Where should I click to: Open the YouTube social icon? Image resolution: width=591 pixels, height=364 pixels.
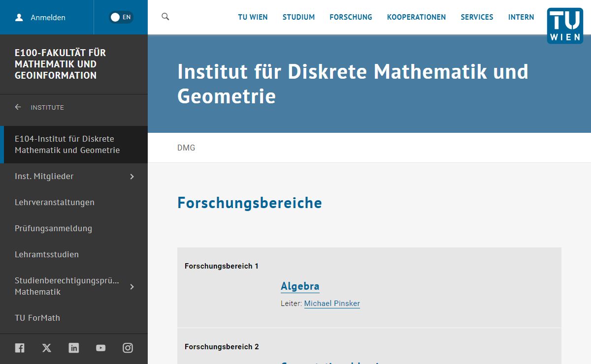tap(101, 348)
